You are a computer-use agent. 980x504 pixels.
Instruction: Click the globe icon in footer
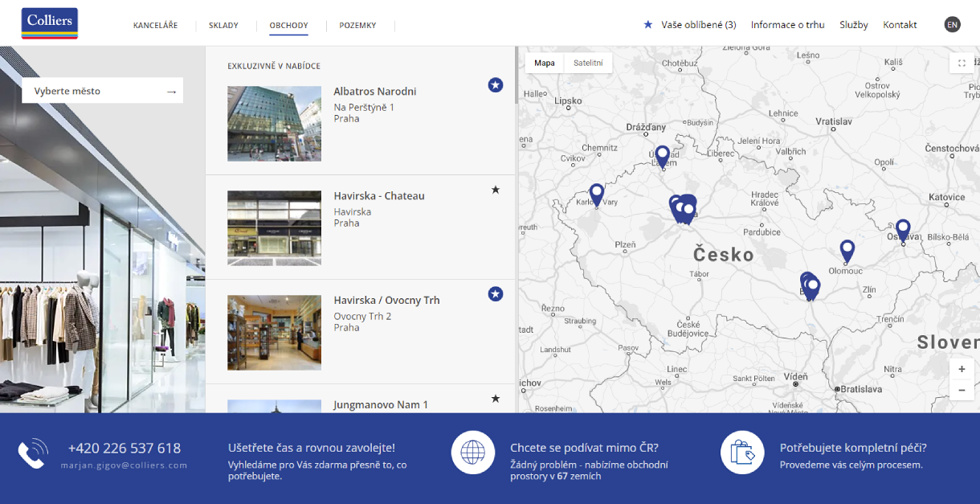[x=473, y=453]
